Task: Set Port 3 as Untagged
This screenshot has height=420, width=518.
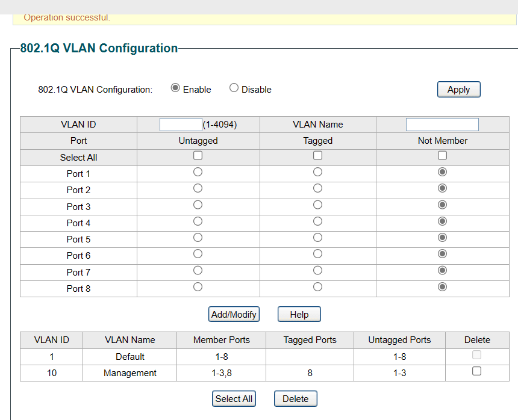Action: click(198, 205)
